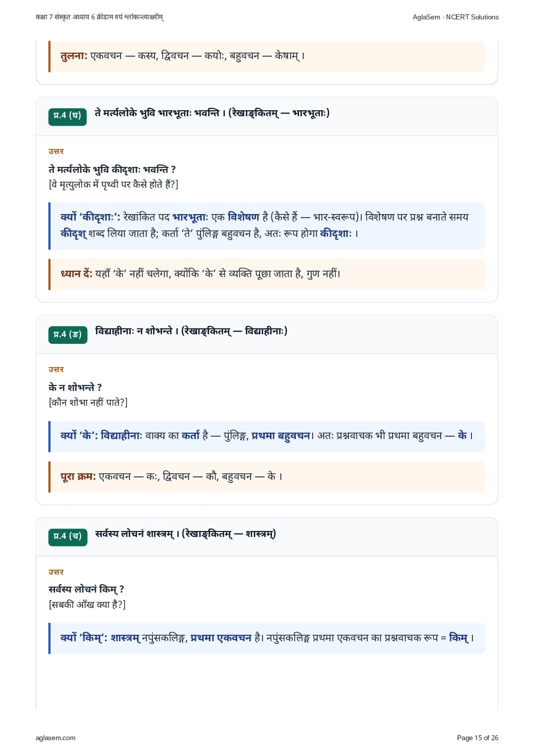Click the answer ते मर्त्यलोके भुवि कीदृशाः भवन्ति

pyautogui.click(x=112, y=169)
